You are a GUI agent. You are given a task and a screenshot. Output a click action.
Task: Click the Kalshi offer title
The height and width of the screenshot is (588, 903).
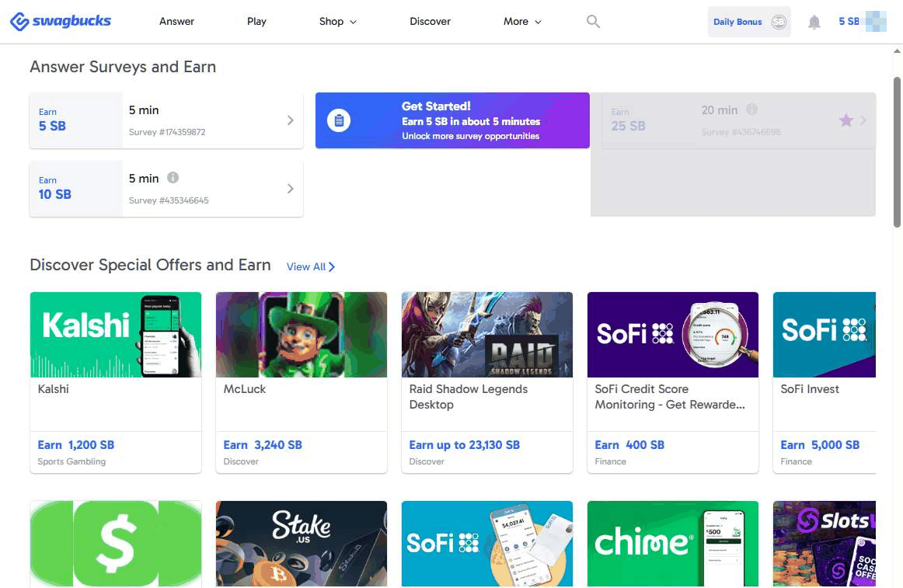pos(53,388)
